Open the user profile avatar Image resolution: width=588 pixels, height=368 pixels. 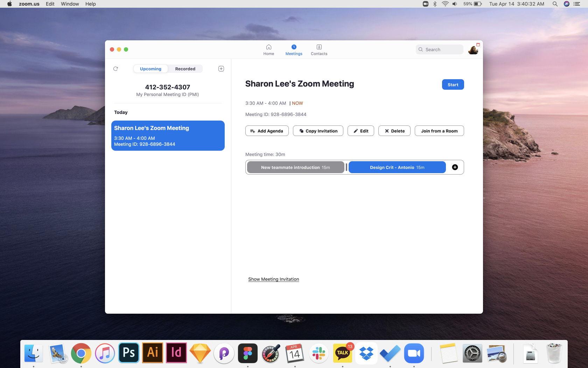tap(473, 50)
